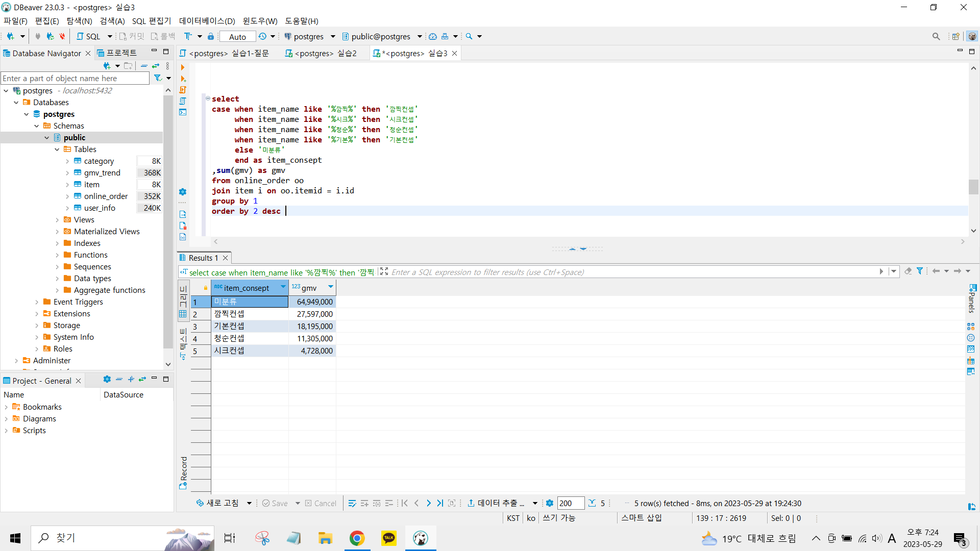Open the result set settings gear icon
The height and width of the screenshot is (551, 980).
549,503
